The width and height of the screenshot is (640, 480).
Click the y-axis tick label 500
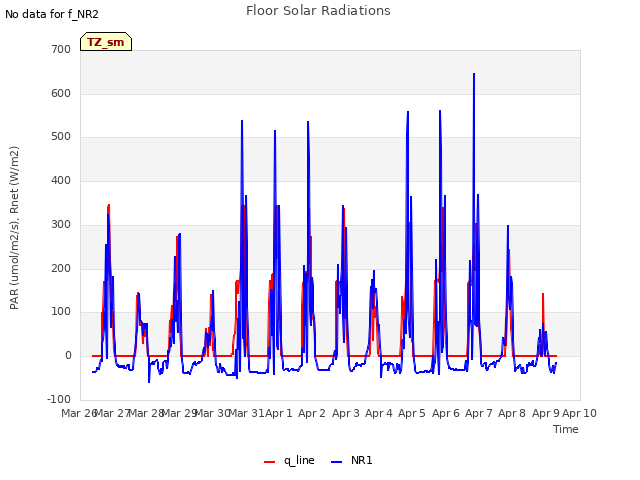pos(61,137)
